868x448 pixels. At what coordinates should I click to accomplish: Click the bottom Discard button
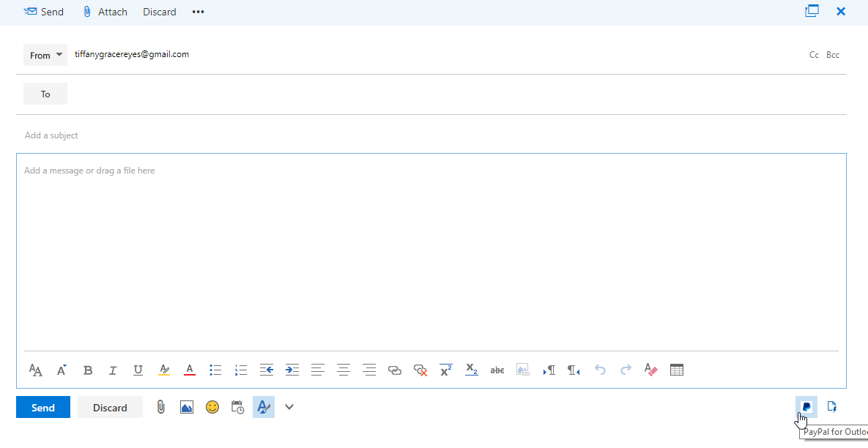110,408
